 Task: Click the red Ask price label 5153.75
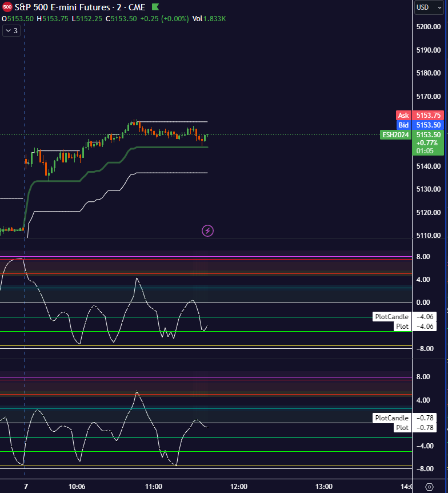[x=420, y=116]
